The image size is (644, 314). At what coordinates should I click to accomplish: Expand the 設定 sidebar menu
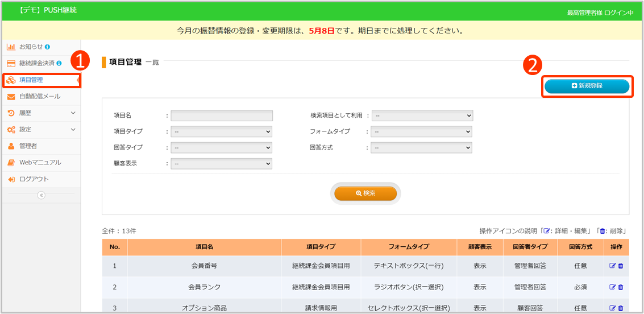point(40,130)
